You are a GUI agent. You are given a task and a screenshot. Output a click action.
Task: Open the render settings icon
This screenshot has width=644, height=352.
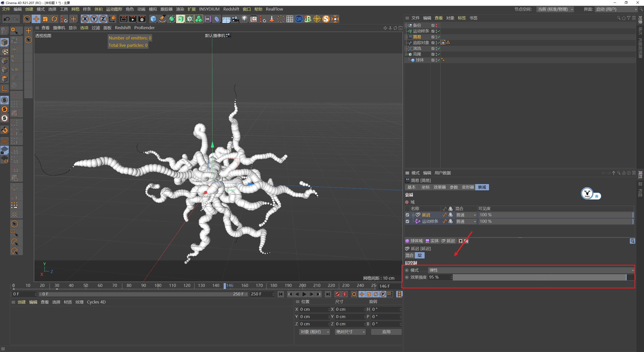tap(142, 19)
